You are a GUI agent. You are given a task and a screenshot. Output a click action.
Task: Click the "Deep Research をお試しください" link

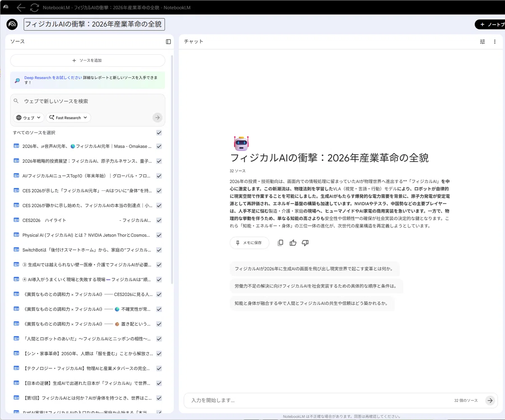click(53, 78)
